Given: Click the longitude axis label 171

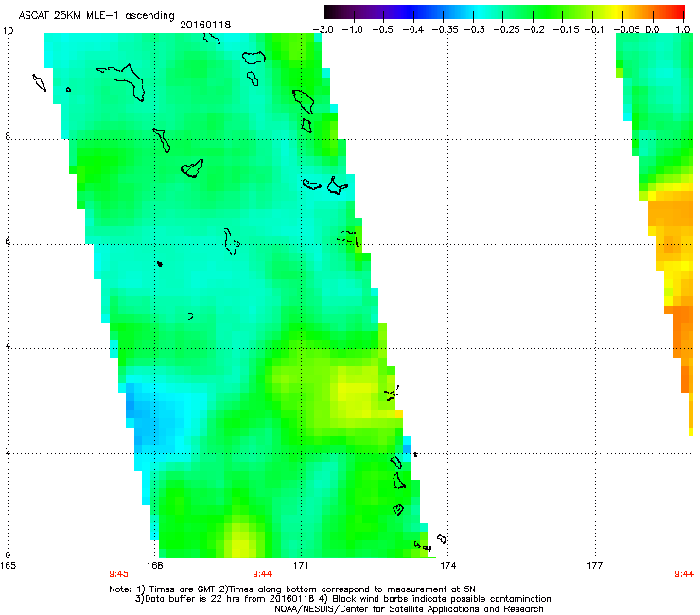Looking at the screenshot, I should 301,566.
